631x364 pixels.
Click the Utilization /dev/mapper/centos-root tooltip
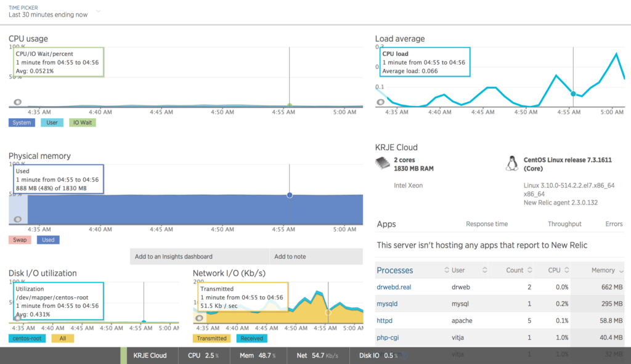(x=58, y=301)
